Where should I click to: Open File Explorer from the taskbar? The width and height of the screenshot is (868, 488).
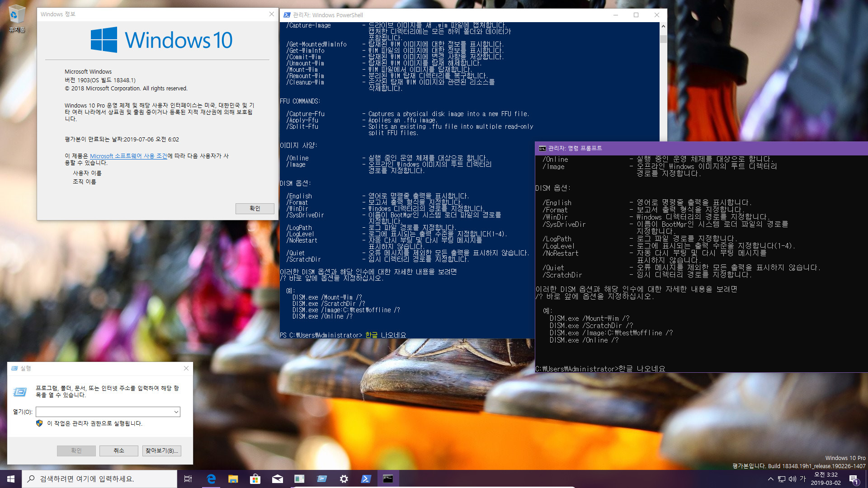233,479
